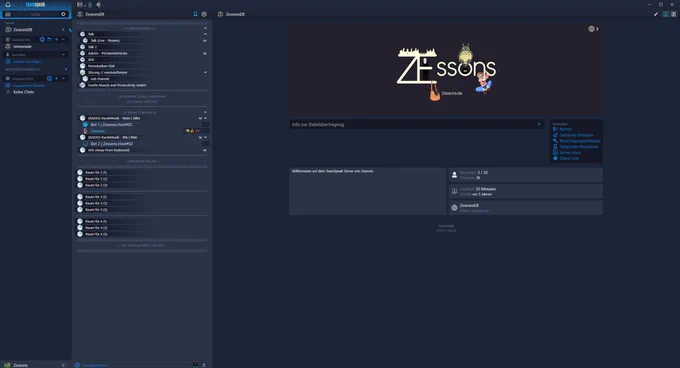
Task: Open Gebannte Benutzer list
Action: coord(576,135)
